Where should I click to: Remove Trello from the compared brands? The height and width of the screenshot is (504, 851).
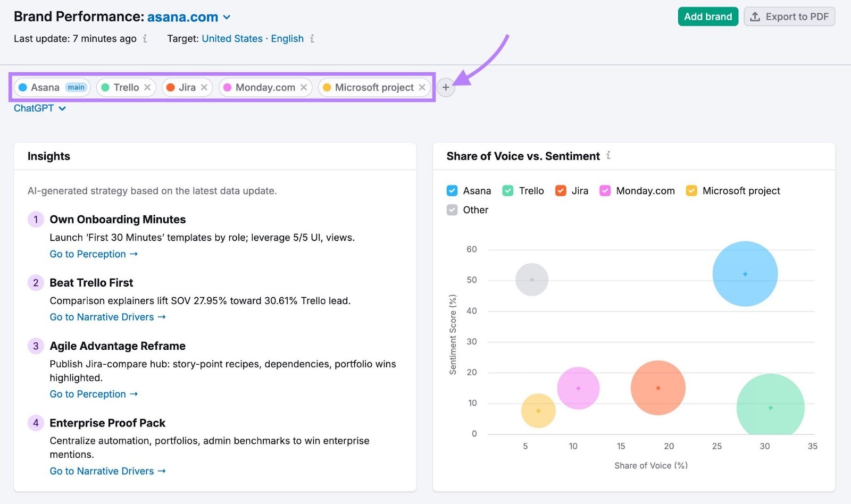tap(148, 87)
